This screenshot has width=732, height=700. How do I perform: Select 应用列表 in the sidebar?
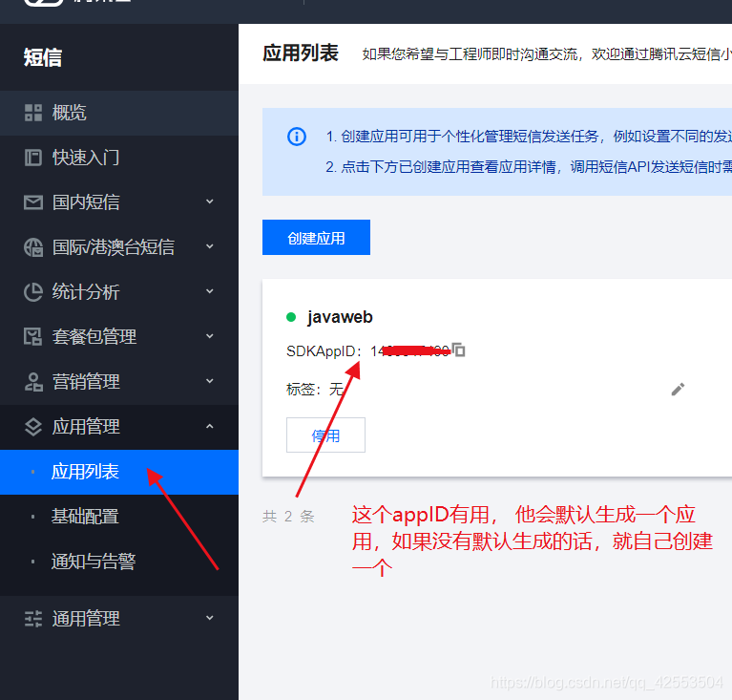tap(119, 472)
